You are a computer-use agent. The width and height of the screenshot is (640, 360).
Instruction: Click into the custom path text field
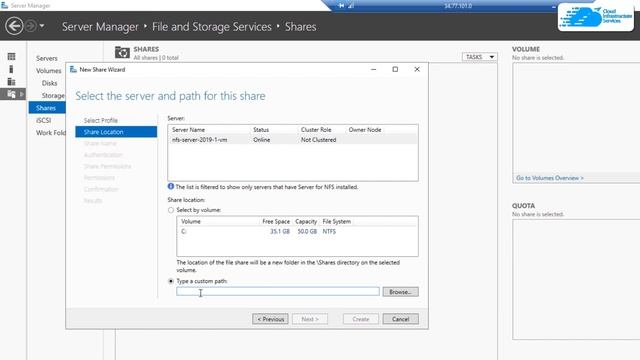(x=278, y=291)
